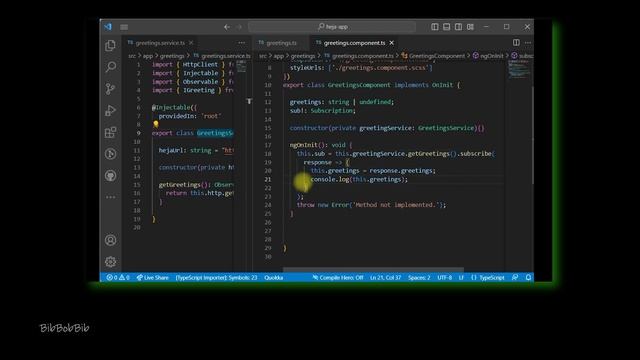Viewport: 640px width, 360px height.
Task: Click the 'sub!: Subscription;' line 13
Action: point(322,111)
